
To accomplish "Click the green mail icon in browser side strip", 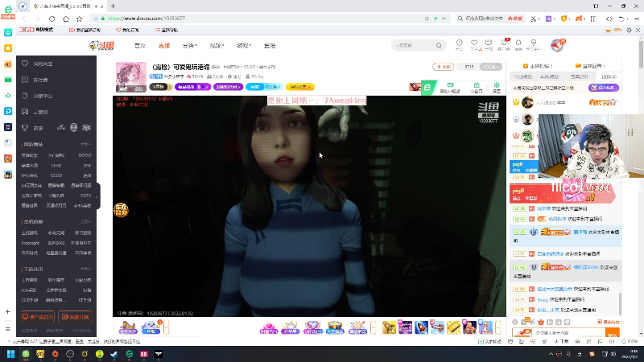I will pos(8,80).
